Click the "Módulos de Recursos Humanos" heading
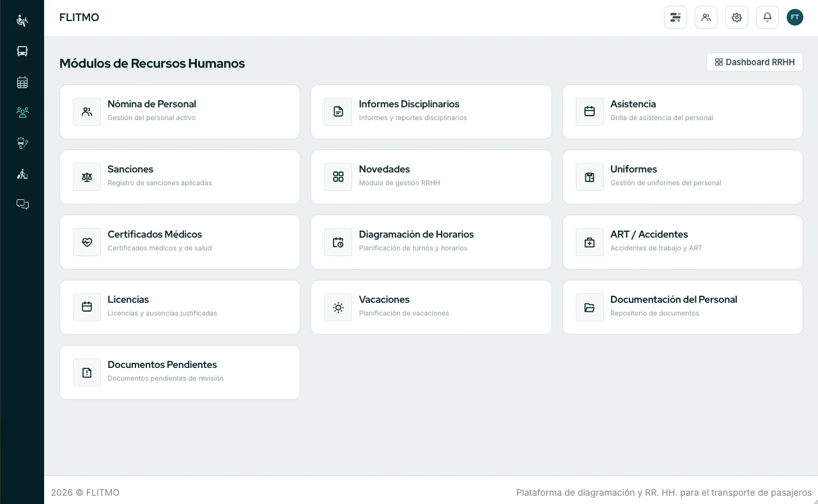 pyautogui.click(x=152, y=63)
